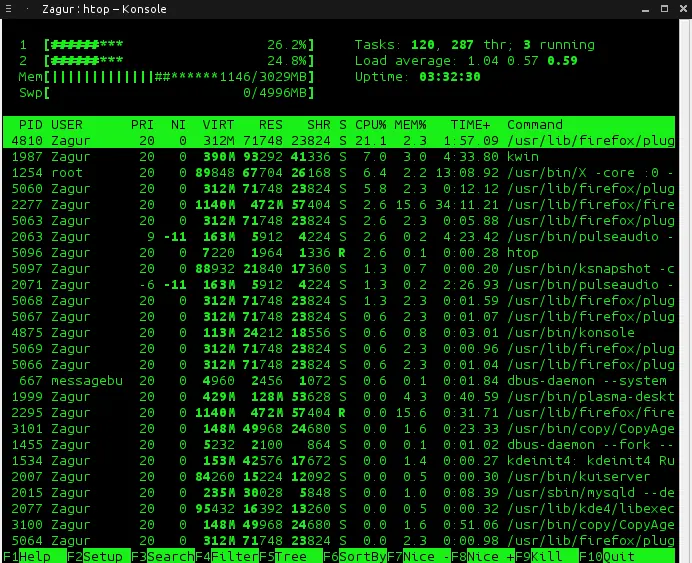Click the Konsole title bar text
This screenshot has height=563, width=692.
pyautogui.click(x=104, y=9)
